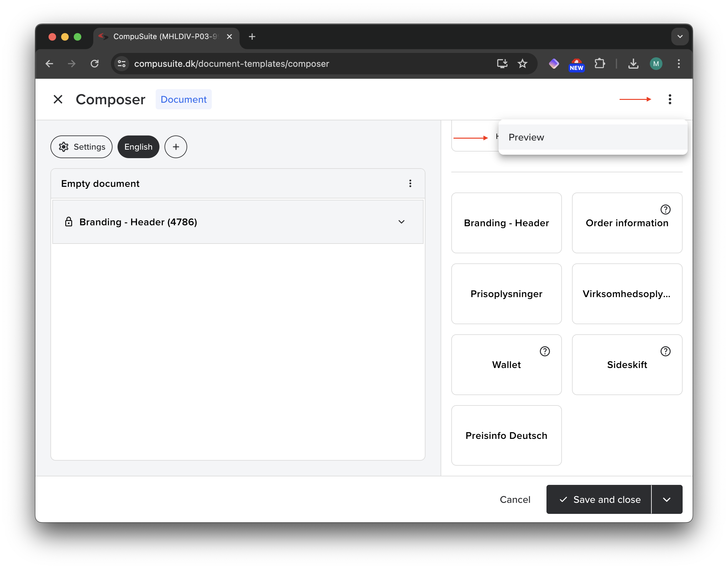Click the help icon on Order information

click(665, 209)
